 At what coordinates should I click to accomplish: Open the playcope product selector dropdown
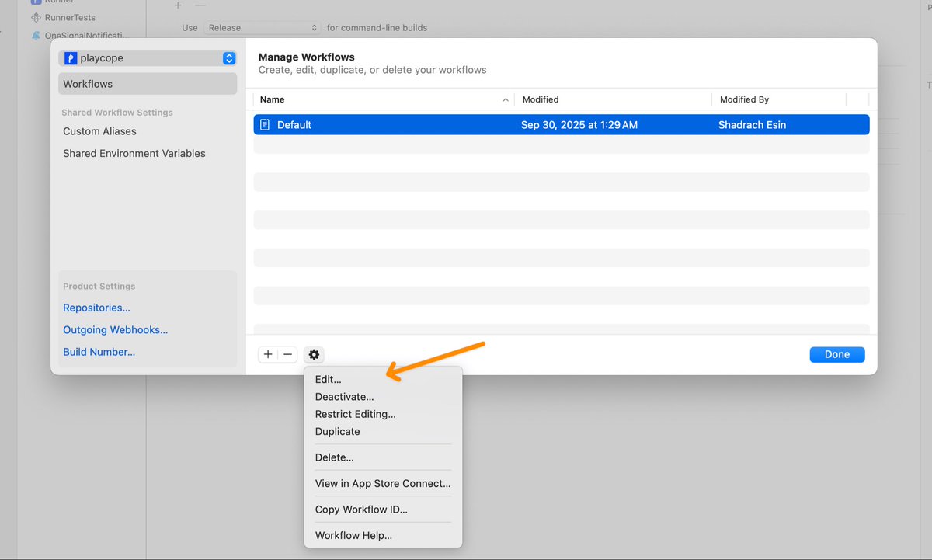tap(148, 58)
